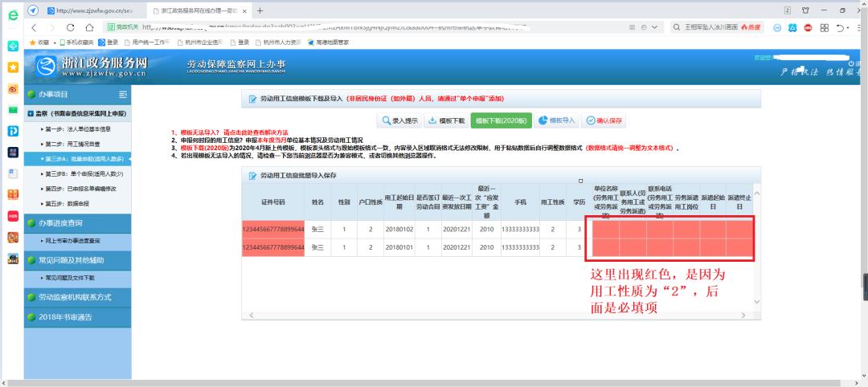Click the browser forward arrow
This screenshot has height=387, width=868.
click(52, 27)
